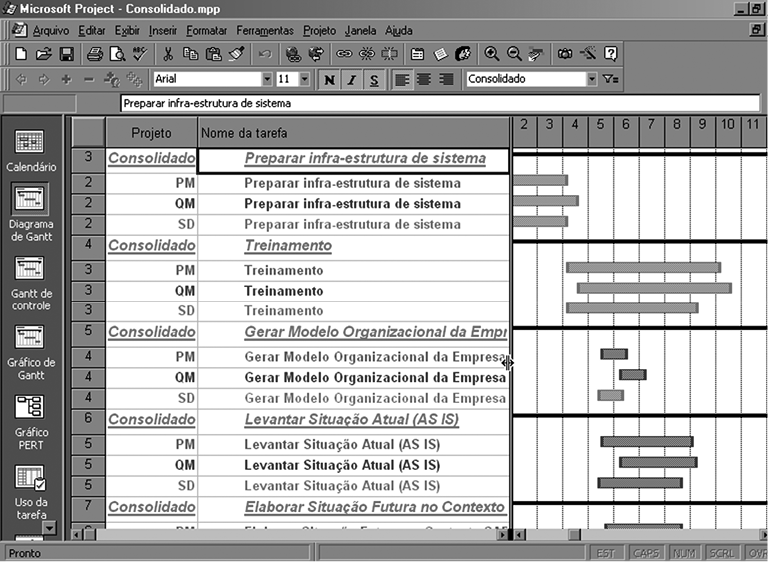768x562 pixels.
Task: Open the Ajuda menu
Action: [399, 31]
